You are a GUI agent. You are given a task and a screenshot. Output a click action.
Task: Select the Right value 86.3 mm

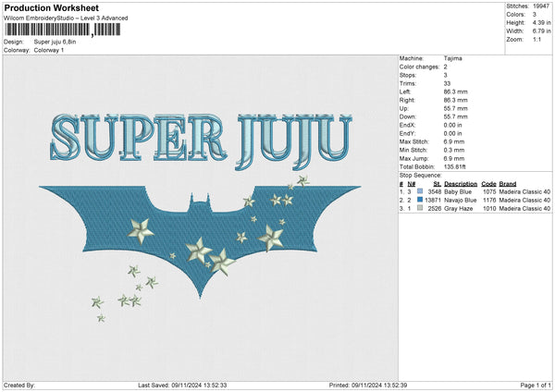(x=455, y=100)
